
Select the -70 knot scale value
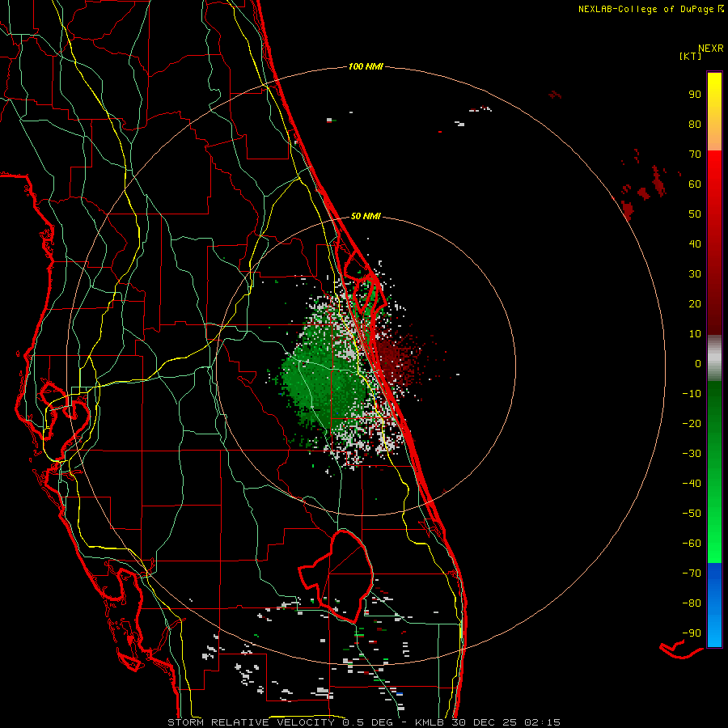692,573
